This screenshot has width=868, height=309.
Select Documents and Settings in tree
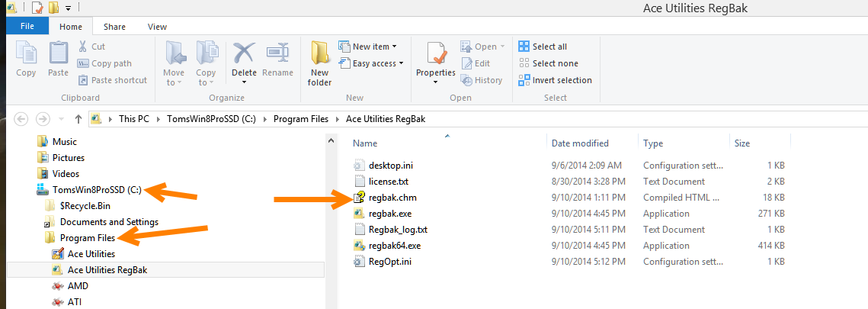click(109, 222)
